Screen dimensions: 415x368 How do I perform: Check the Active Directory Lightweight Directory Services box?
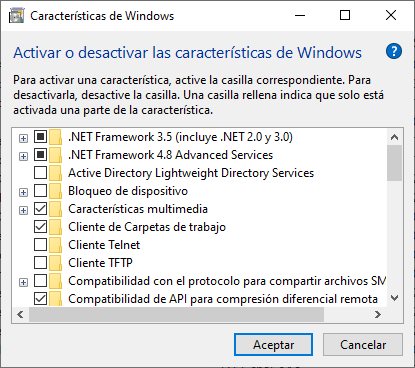(41, 173)
